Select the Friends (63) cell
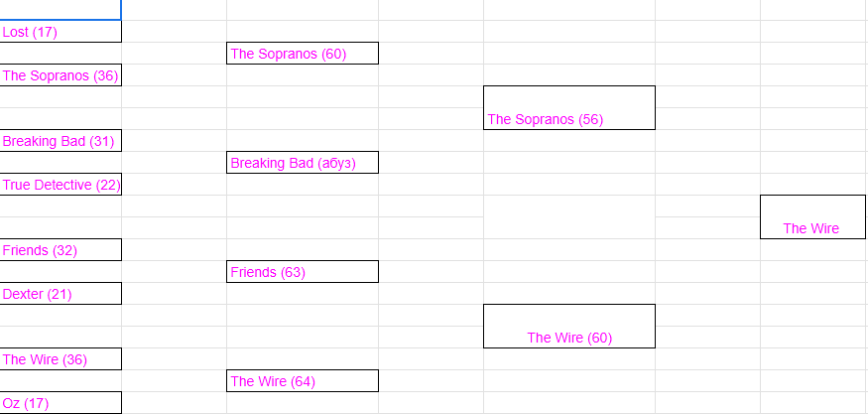This screenshot has height=414, width=868. [x=302, y=272]
